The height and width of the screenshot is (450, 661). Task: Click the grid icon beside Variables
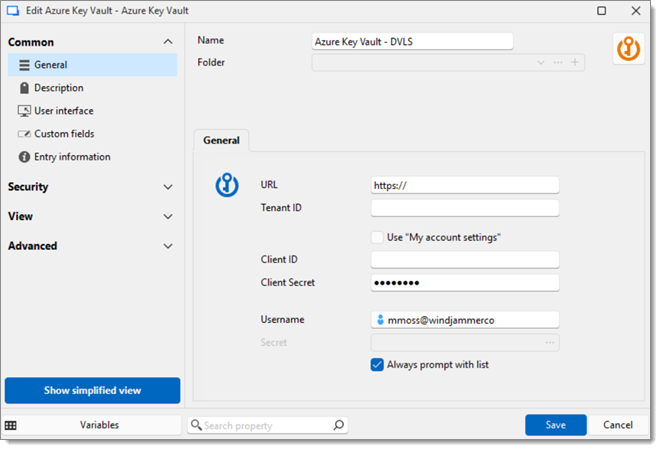pyautogui.click(x=11, y=426)
